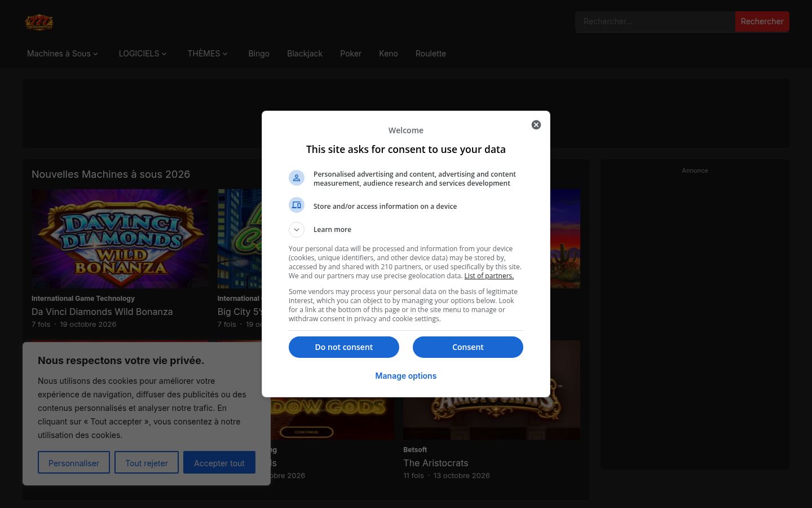The image size is (812, 508).
Task: Open the Da Vinci Diamonds Wild Bonanza thumbnail
Action: 120,239
